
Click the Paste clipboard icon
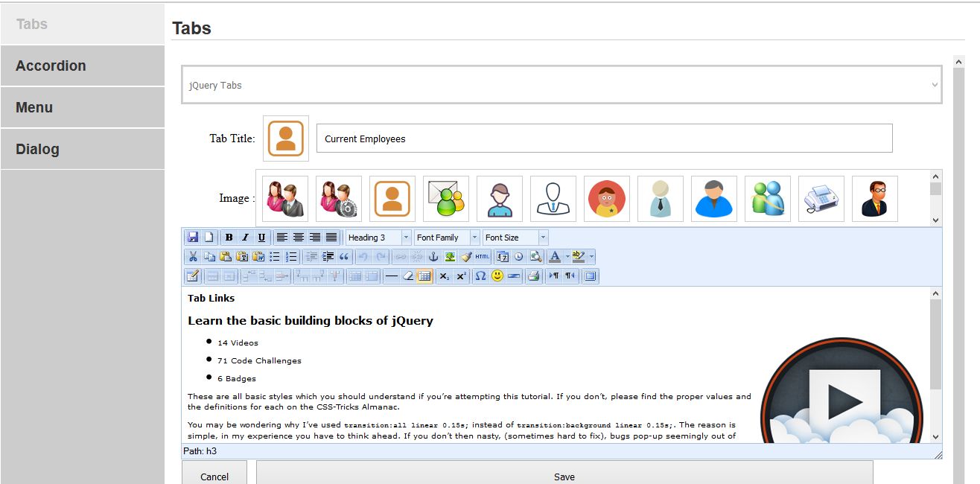point(226,257)
